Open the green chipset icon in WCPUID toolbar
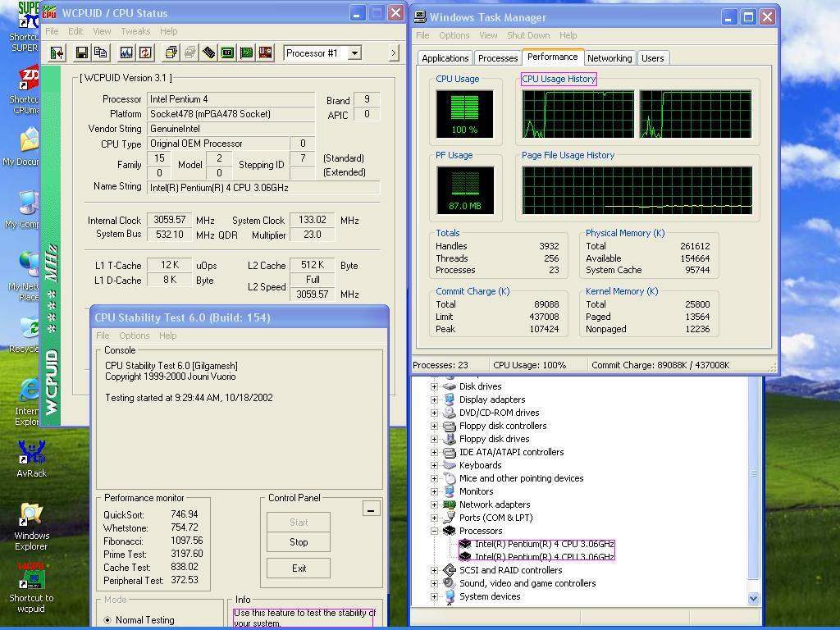Viewport: 840px width, 630px height. point(228,52)
